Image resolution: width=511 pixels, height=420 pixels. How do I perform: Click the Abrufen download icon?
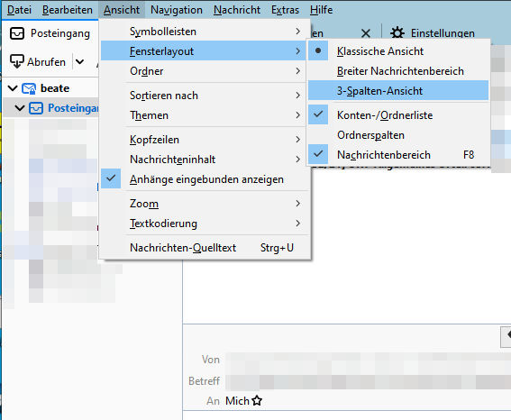pyautogui.click(x=16, y=61)
